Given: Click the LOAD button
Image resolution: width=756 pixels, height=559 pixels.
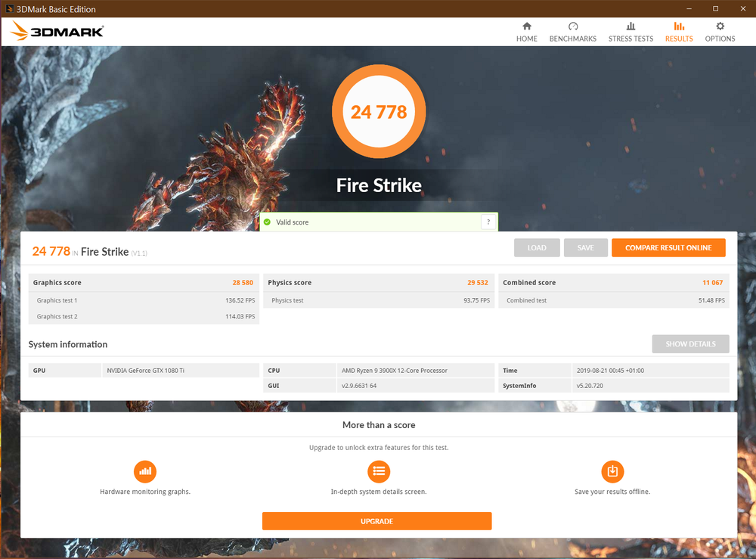Looking at the screenshot, I should [x=537, y=247].
